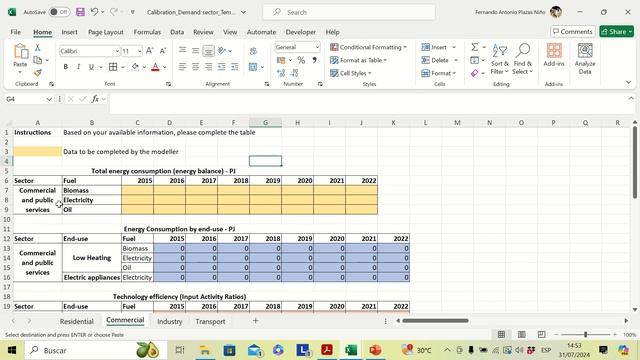This screenshot has height=360, width=640.
Task: Expand the formula bar chevron
Action: (x=631, y=98)
